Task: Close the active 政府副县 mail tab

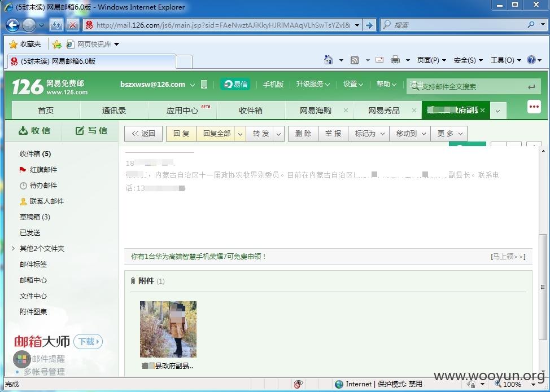Action: click(x=483, y=111)
